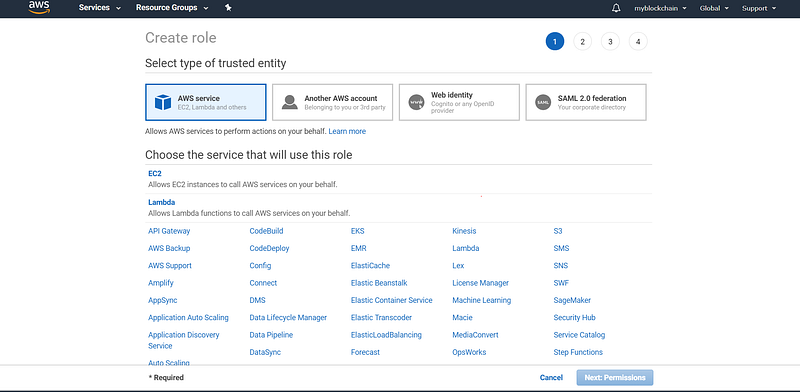Select the Another AWS account card
The width and height of the screenshot is (800, 392).
coord(332,102)
